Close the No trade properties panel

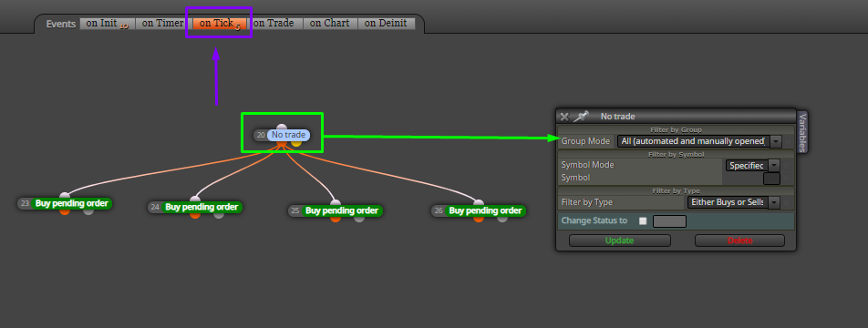pyautogui.click(x=564, y=117)
